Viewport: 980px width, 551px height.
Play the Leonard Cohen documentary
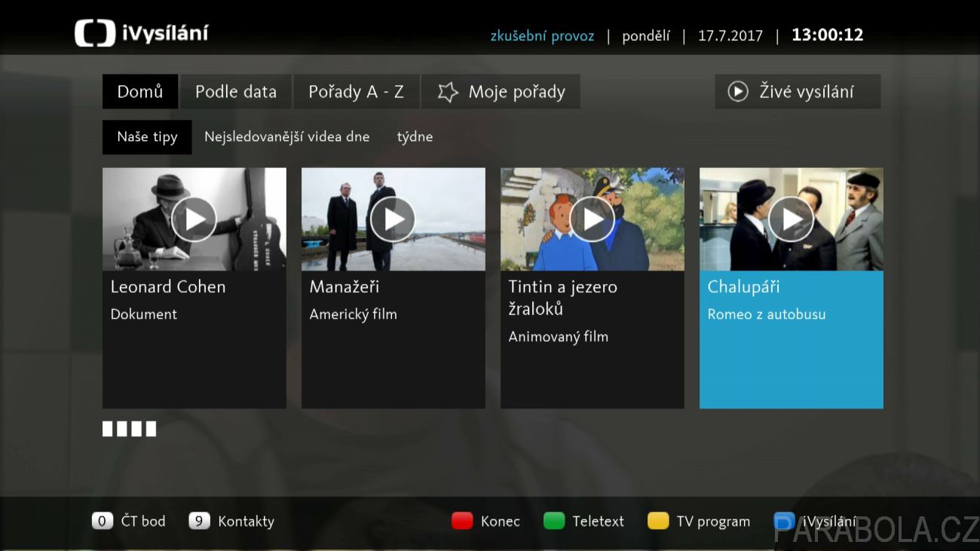pyautogui.click(x=194, y=219)
